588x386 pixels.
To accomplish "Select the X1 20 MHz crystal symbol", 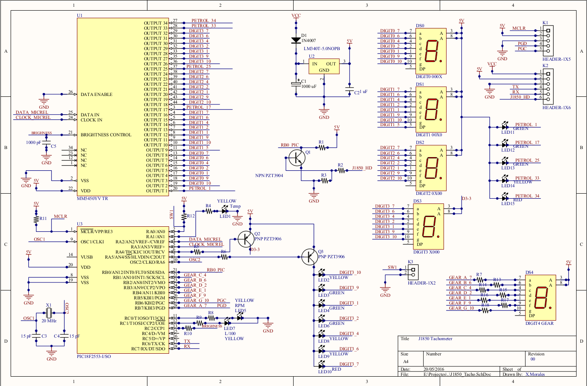I will [x=49, y=313].
